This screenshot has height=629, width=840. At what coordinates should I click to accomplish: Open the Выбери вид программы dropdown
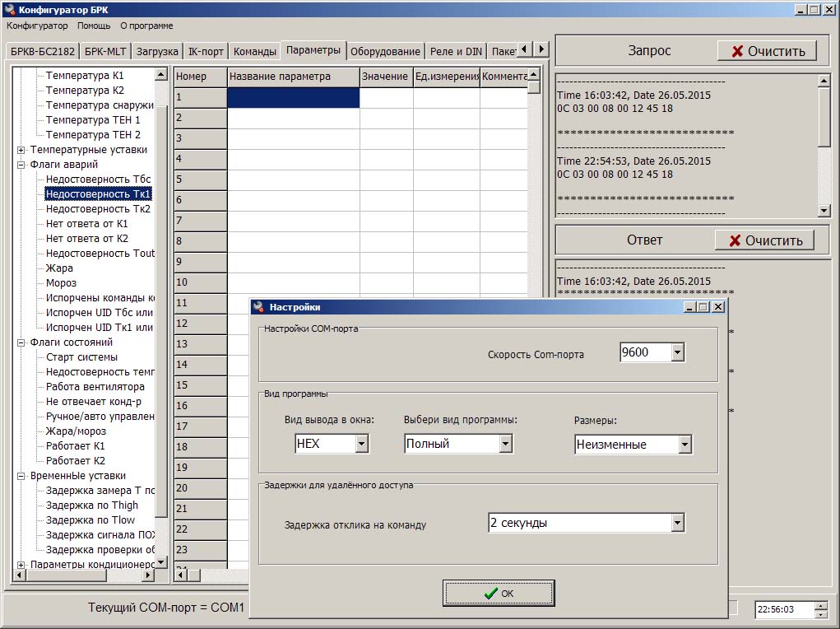pyautogui.click(x=506, y=444)
